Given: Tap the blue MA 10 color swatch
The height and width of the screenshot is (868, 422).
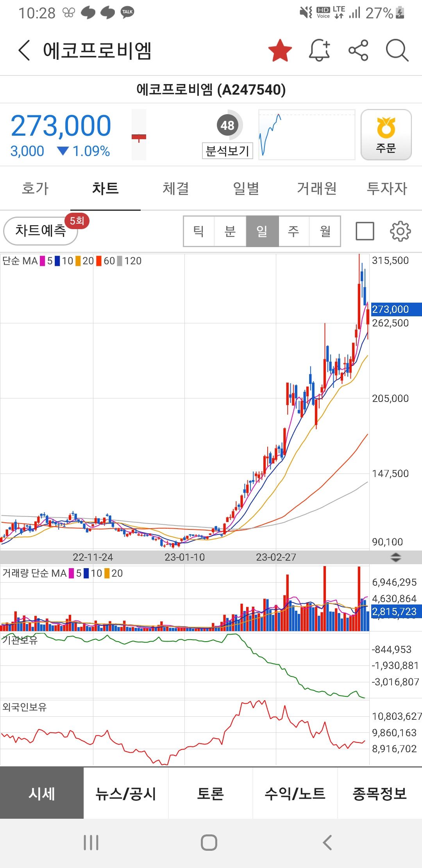Looking at the screenshot, I should point(57,261).
